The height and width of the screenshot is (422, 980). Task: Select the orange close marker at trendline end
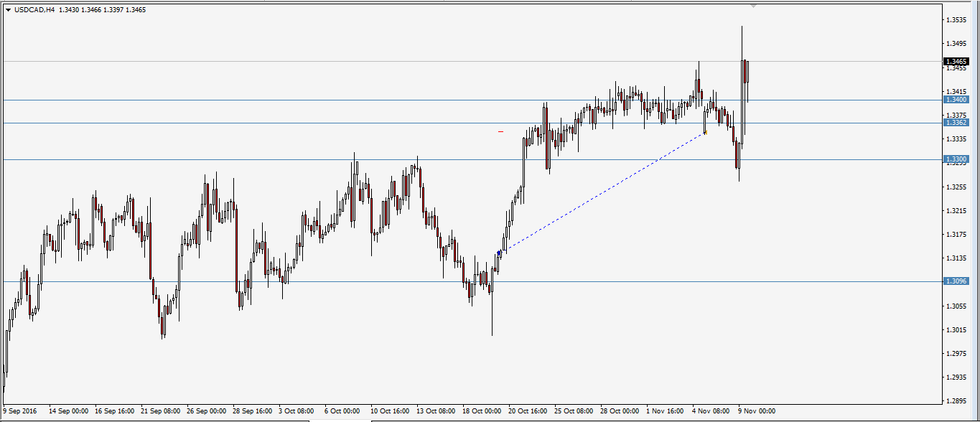pyautogui.click(x=706, y=133)
